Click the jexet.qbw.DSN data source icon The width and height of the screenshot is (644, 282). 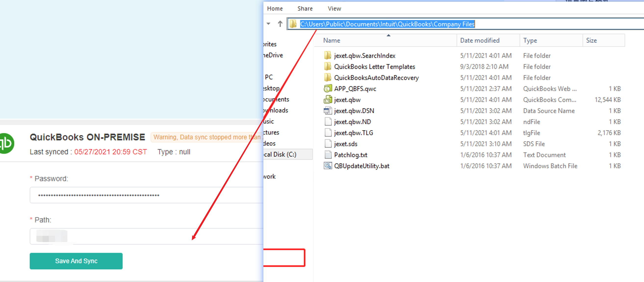pyautogui.click(x=327, y=111)
